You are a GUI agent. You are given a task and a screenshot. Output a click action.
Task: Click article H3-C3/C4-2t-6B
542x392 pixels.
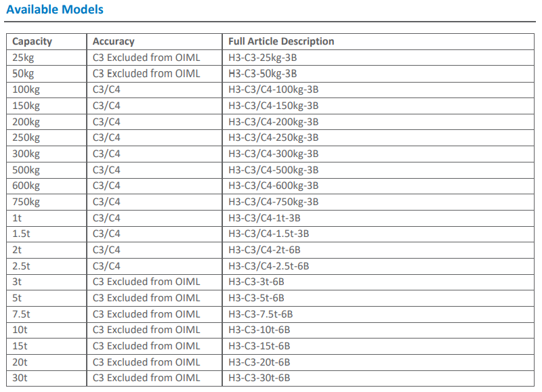(x=264, y=250)
